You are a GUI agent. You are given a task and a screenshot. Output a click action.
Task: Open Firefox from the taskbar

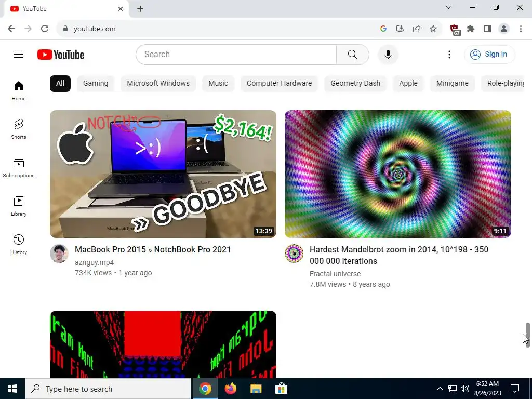230,389
